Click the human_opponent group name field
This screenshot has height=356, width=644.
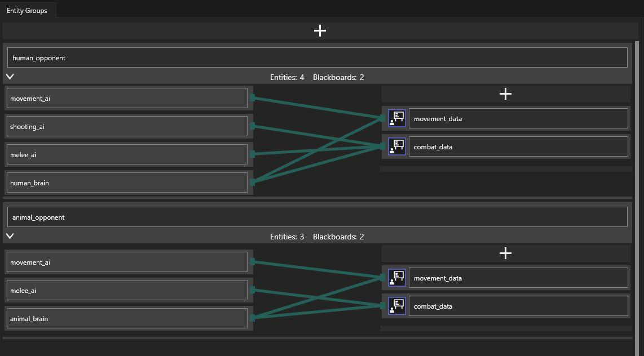pyautogui.click(x=317, y=57)
